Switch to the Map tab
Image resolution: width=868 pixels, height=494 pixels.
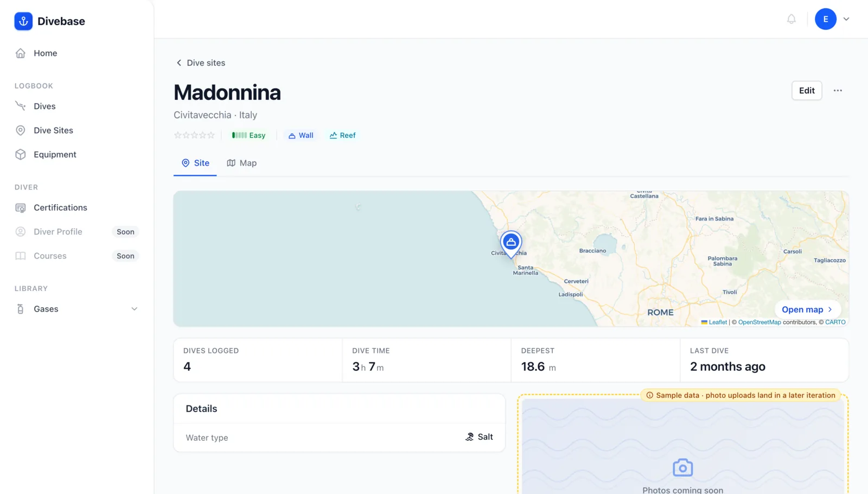242,163
